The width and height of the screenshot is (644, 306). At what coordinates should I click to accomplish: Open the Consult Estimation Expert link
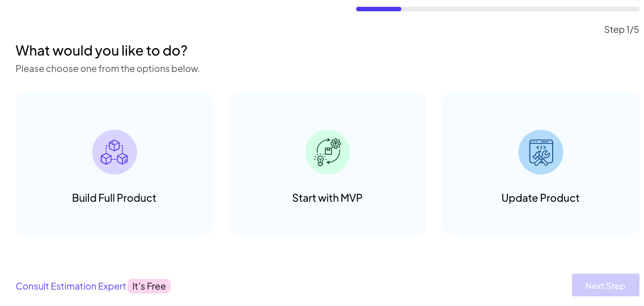(71, 286)
